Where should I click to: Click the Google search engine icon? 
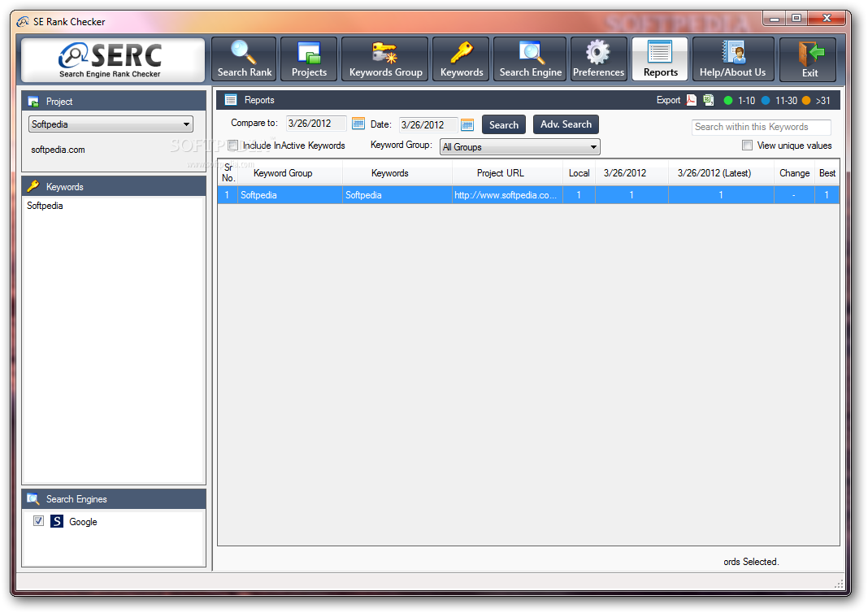pyautogui.click(x=56, y=521)
